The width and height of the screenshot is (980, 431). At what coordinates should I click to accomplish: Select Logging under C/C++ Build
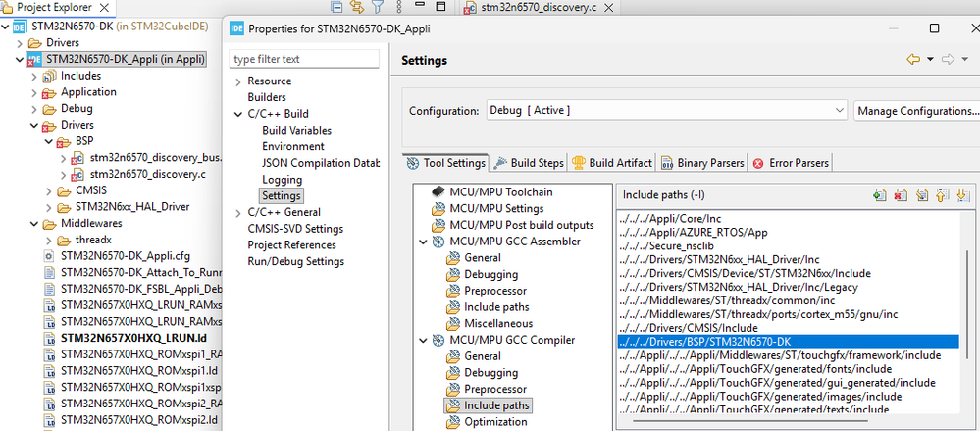pyautogui.click(x=282, y=180)
